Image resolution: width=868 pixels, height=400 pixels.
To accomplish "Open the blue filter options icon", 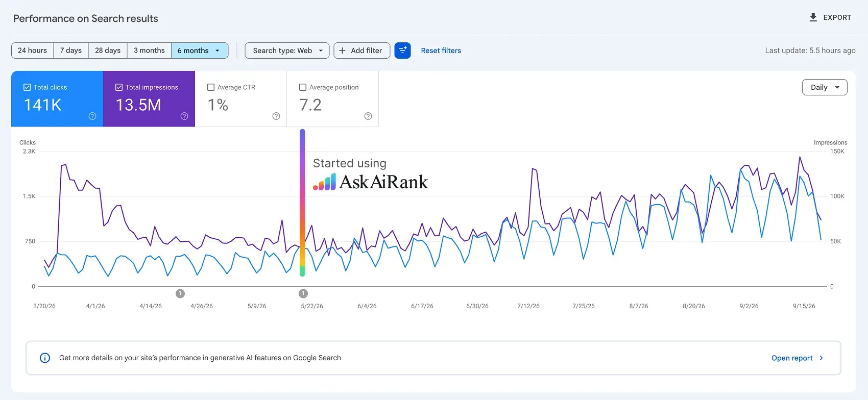I will click(x=403, y=51).
